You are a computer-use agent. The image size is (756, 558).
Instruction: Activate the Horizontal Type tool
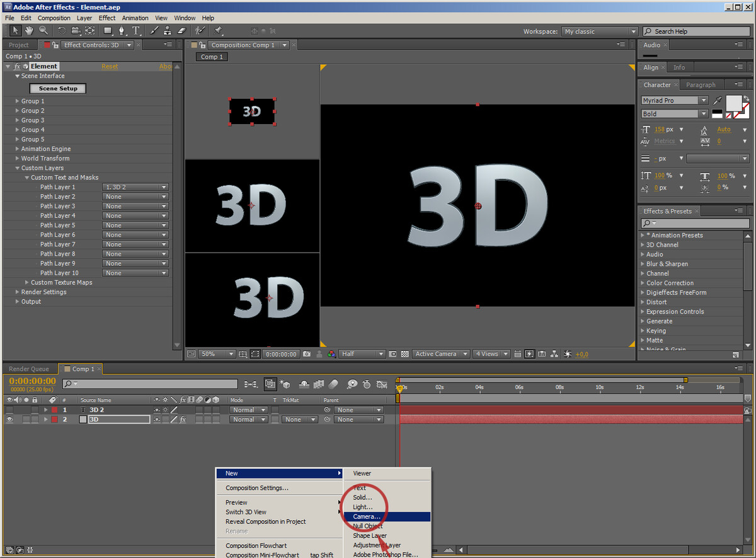coord(136,31)
